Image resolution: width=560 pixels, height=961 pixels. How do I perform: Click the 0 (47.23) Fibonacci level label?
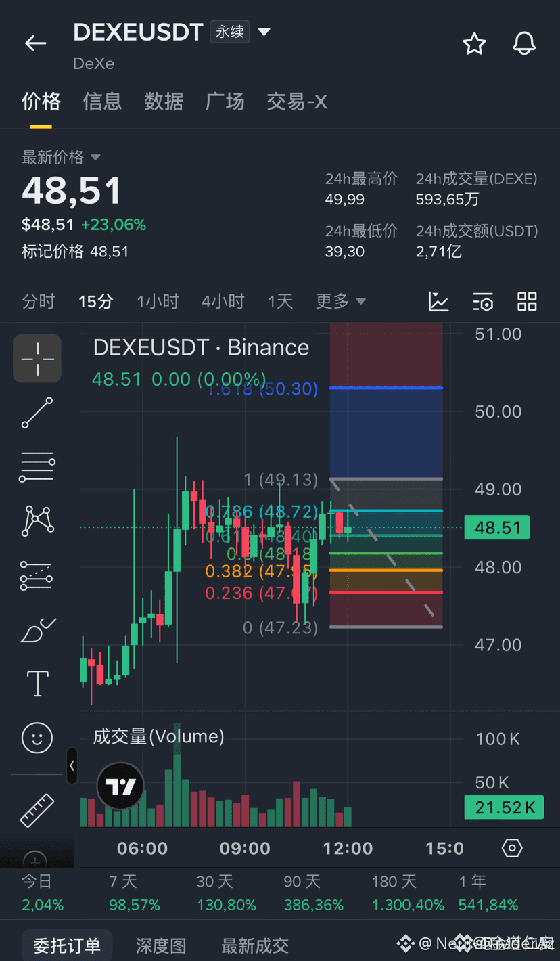(280, 628)
